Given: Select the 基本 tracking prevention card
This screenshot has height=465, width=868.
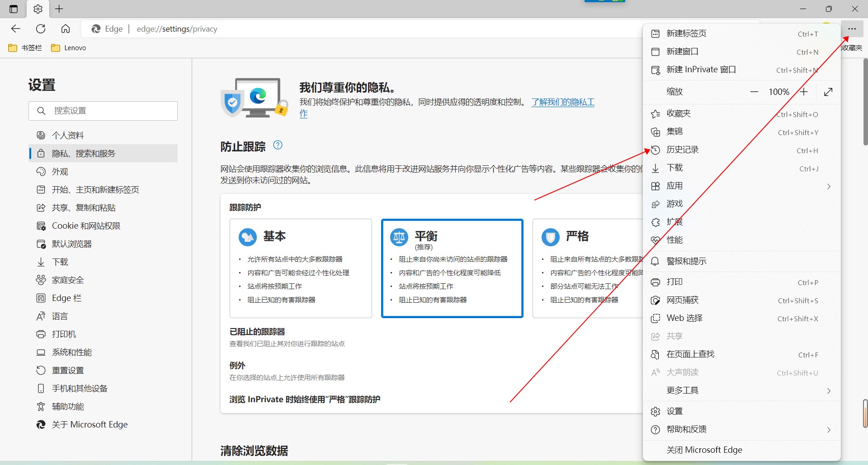Looking at the screenshot, I should (301, 268).
